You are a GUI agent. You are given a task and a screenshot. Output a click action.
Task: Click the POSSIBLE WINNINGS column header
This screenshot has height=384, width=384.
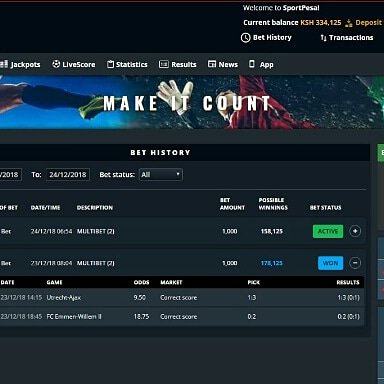tap(273, 204)
